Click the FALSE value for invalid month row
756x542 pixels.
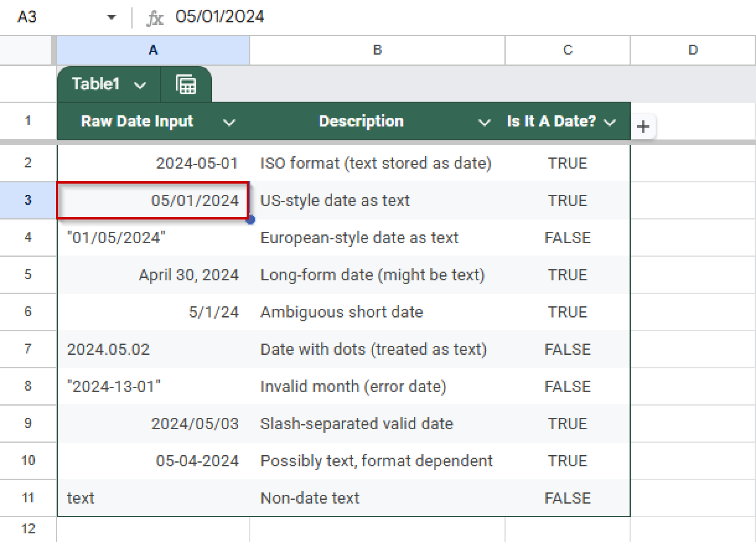567,386
